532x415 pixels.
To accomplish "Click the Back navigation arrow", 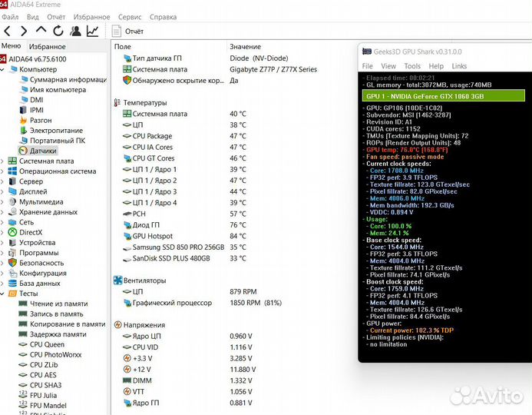I will [x=7, y=32].
